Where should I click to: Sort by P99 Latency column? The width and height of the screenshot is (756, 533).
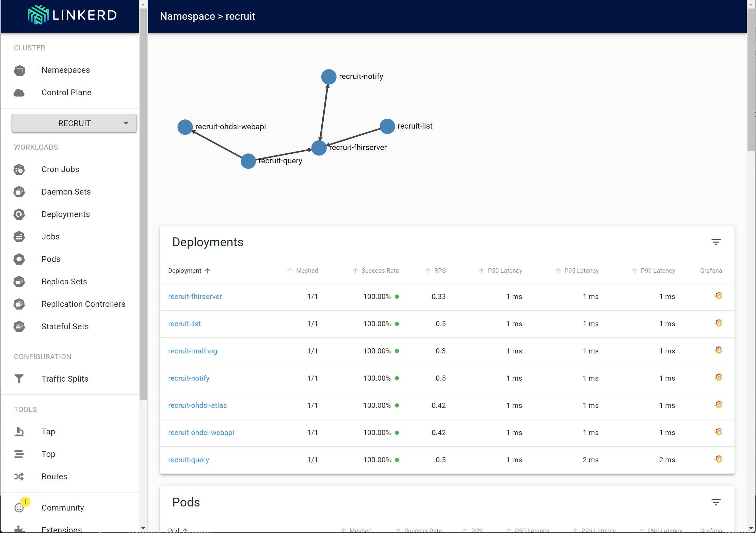pyautogui.click(x=653, y=271)
